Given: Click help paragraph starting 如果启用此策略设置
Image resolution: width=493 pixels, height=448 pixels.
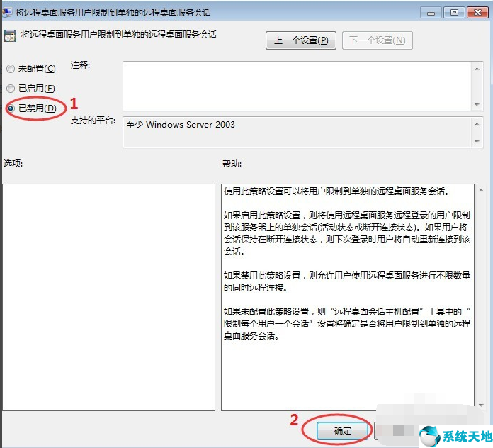Looking at the screenshot, I should [x=347, y=233].
